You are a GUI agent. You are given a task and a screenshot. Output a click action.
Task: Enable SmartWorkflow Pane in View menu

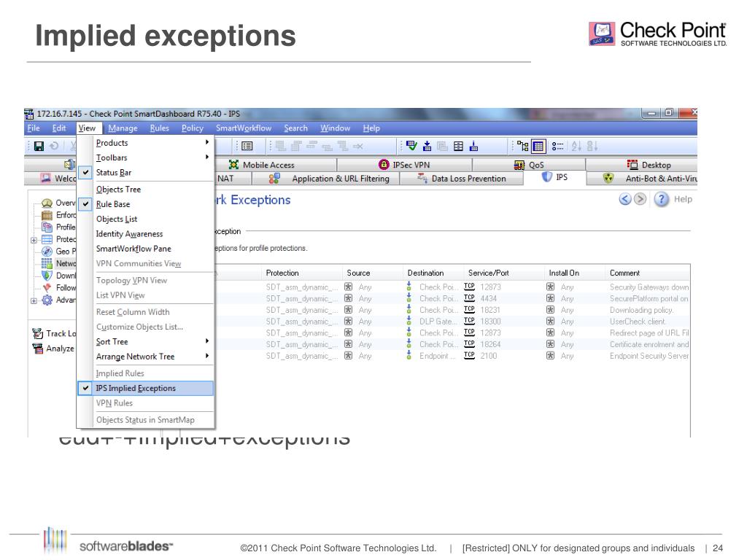tap(145, 249)
